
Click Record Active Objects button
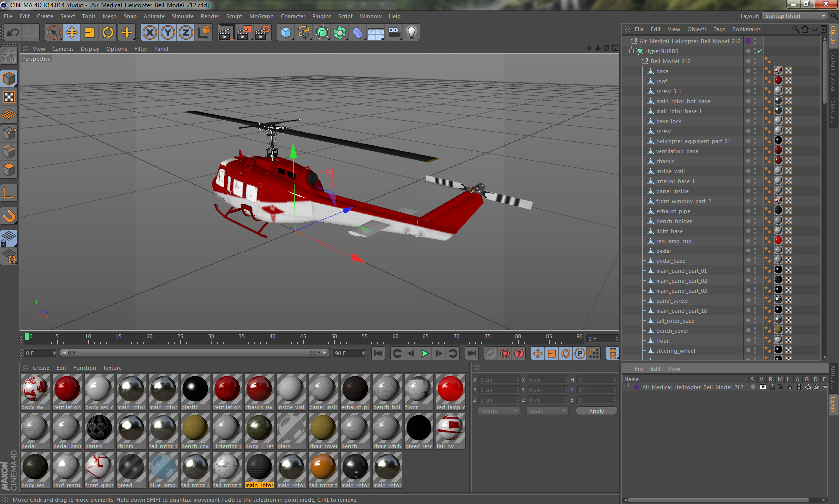pyautogui.click(x=491, y=353)
